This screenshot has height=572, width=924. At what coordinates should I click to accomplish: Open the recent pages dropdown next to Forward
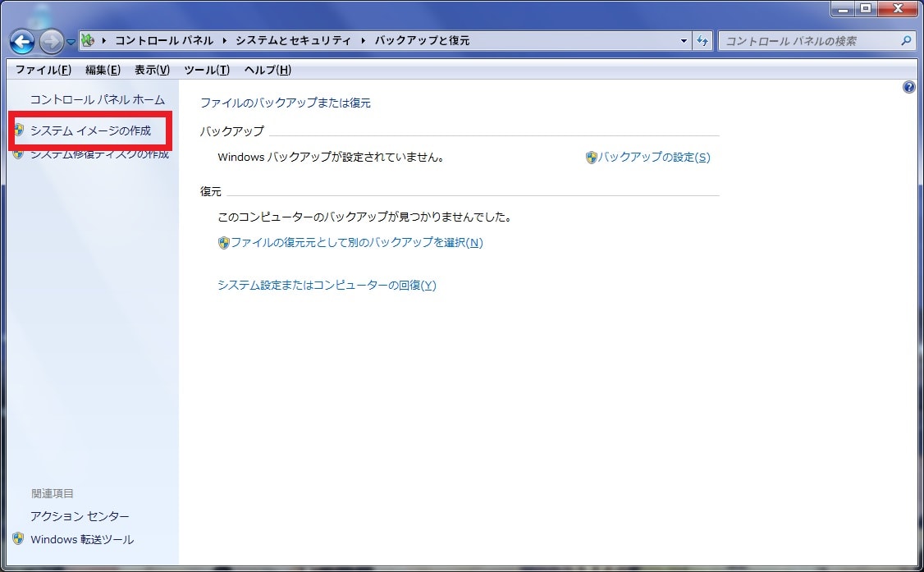click(x=71, y=41)
